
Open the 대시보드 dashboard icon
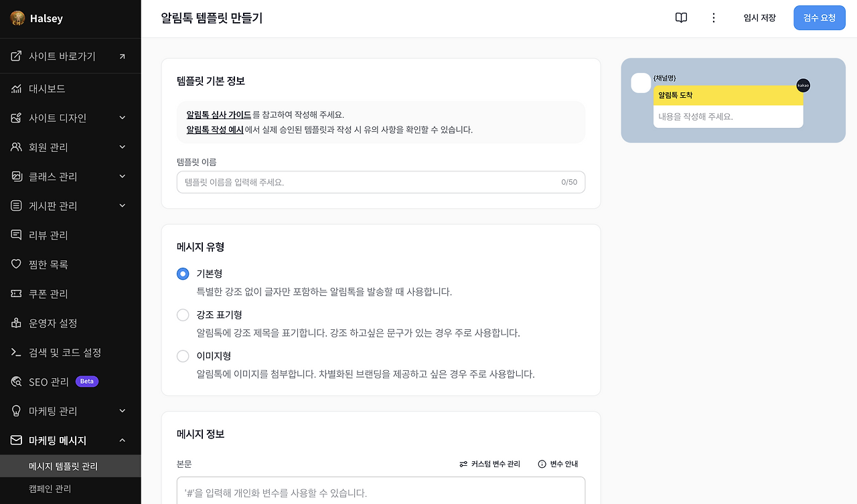pyautogui.click(x=16, y=88)
